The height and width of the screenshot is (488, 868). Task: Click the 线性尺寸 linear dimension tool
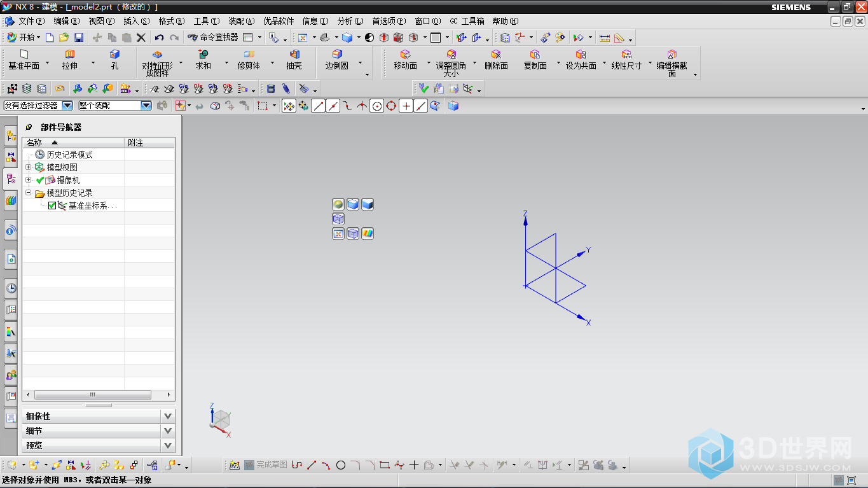(626, 60)
